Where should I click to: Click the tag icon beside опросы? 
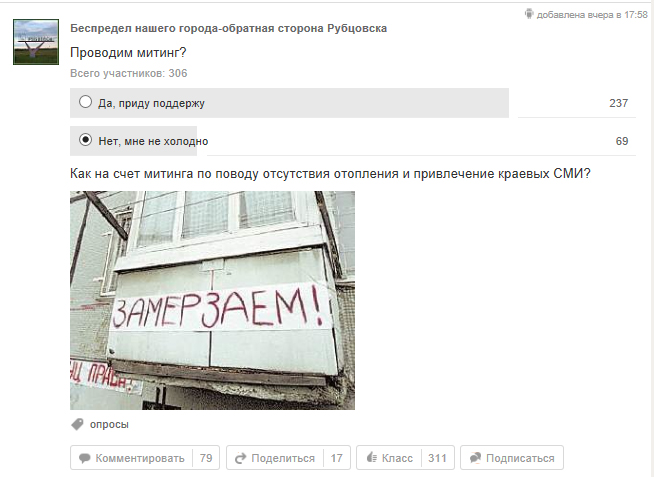pyautogui.click(x=77, y=424)
